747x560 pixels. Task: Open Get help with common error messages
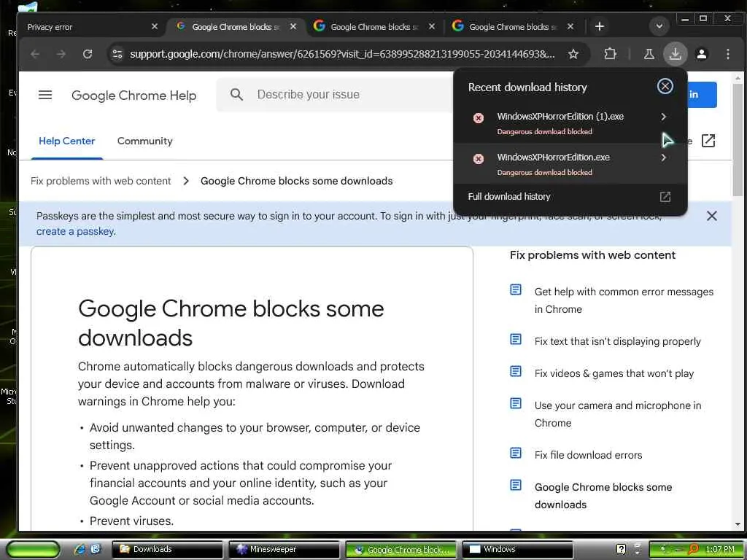coord(624,300)
